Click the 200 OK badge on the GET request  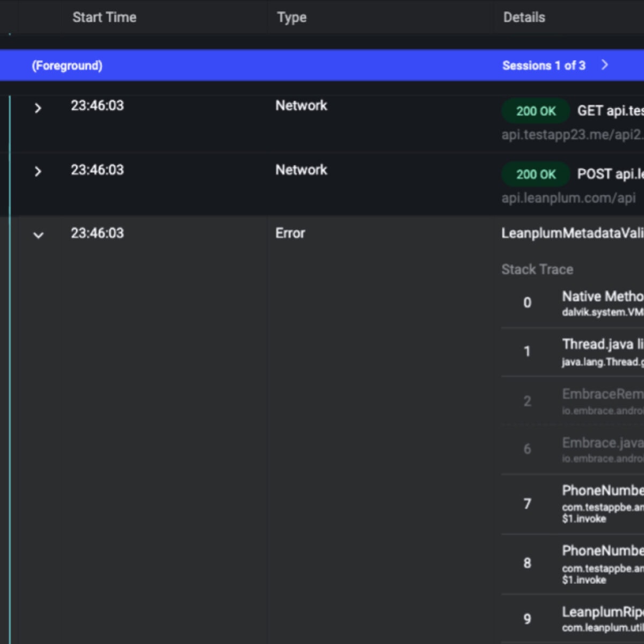pos(535,111)
